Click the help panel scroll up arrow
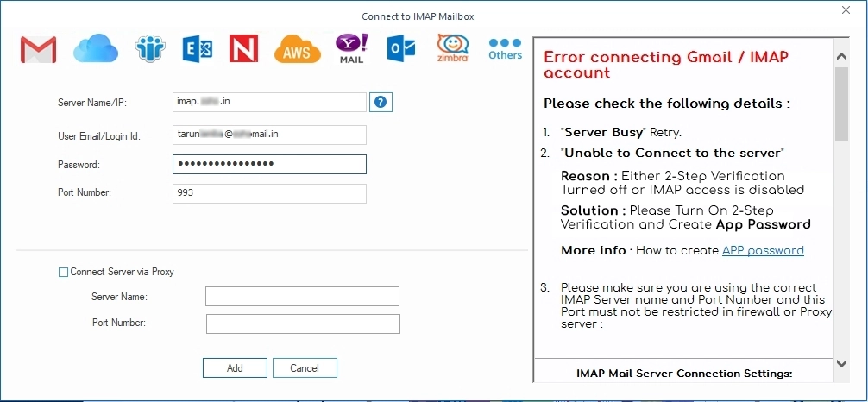Image resolution: width=868 pixels, height=402 pixels. coord(841,56)
